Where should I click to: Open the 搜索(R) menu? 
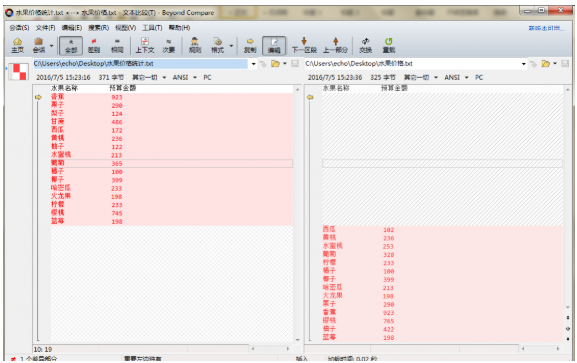coord(98,28)
